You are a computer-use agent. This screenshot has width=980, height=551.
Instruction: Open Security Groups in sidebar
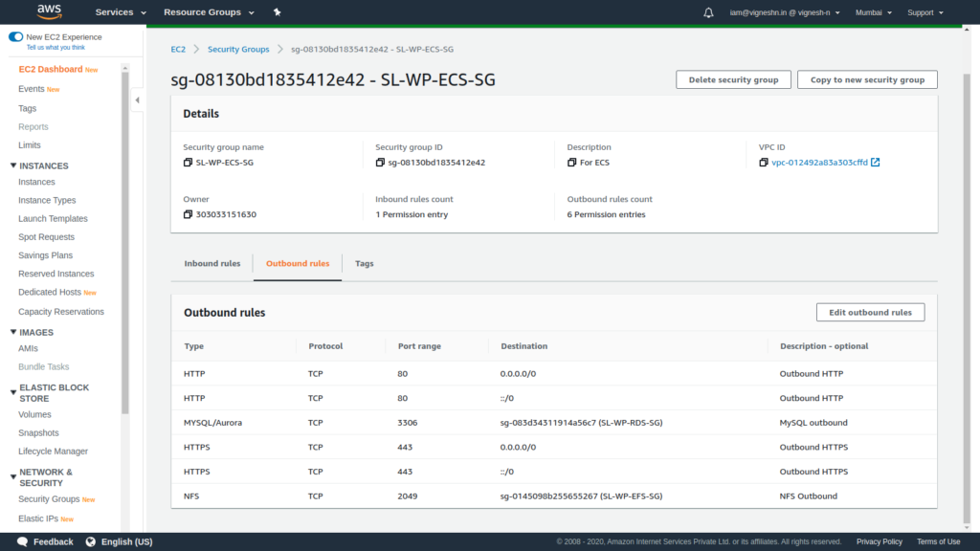point(49,499)
